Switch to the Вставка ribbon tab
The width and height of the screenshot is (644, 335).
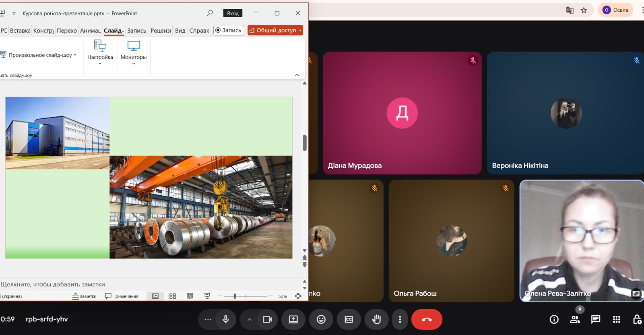(20, 30)
